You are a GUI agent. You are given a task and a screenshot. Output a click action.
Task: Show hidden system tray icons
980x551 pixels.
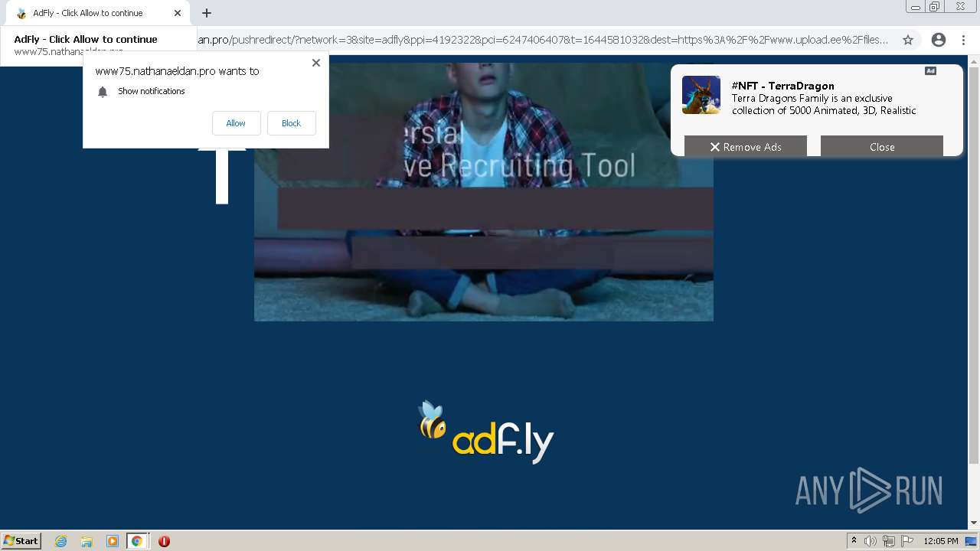pos(854,541)
